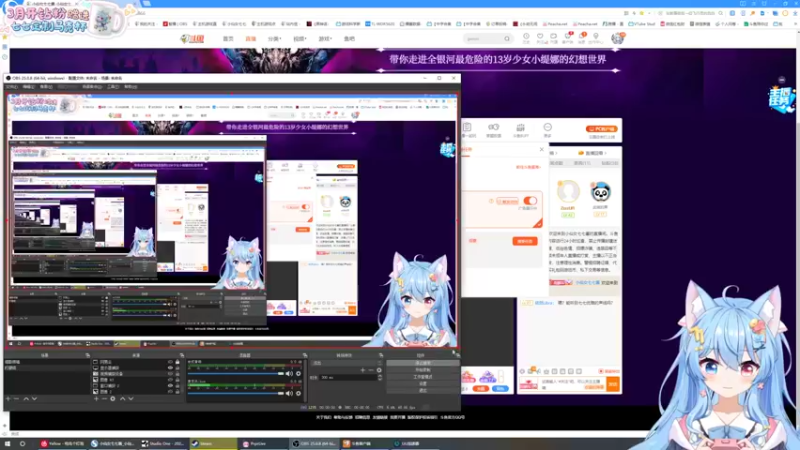Image resolution: width=800 pixels, height=450 pixels.
Task: Open sources panel dock options icon
Action: [182, 355]
